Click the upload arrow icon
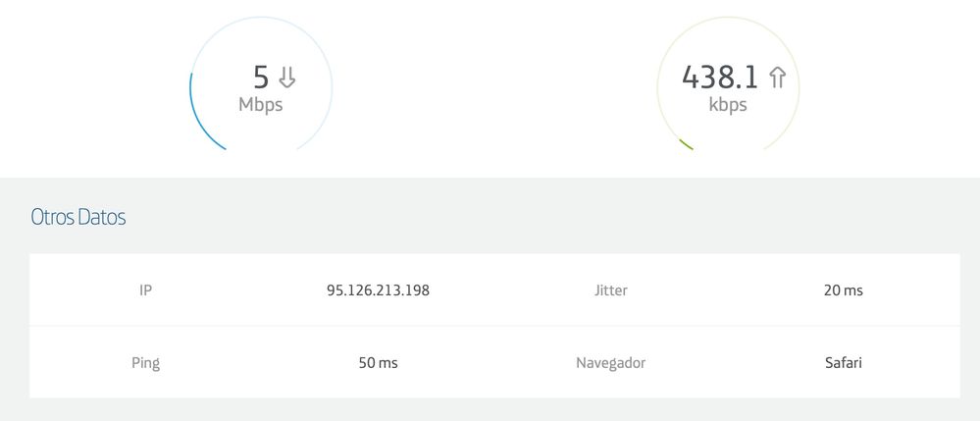 (x=777, y=78)
